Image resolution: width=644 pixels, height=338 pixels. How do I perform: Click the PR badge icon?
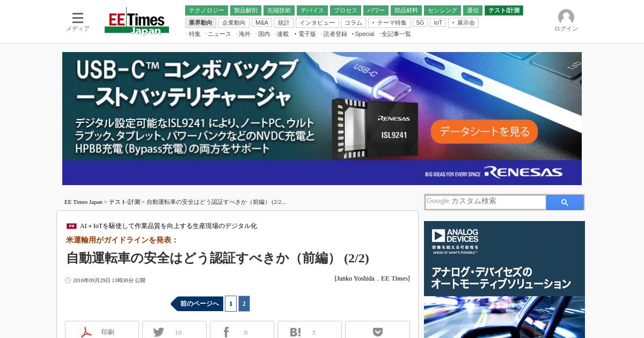click(71, 226)
